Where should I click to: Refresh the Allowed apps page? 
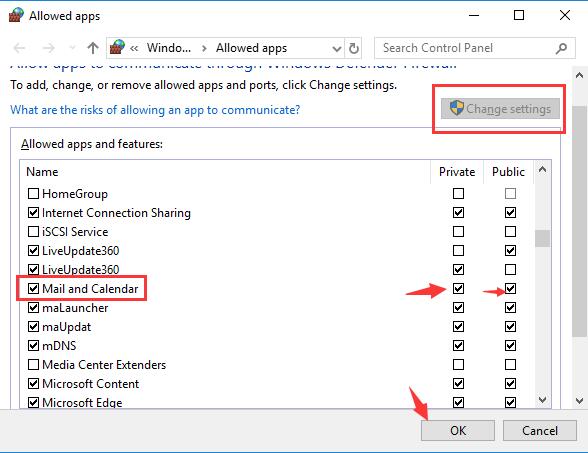point(354,48)
